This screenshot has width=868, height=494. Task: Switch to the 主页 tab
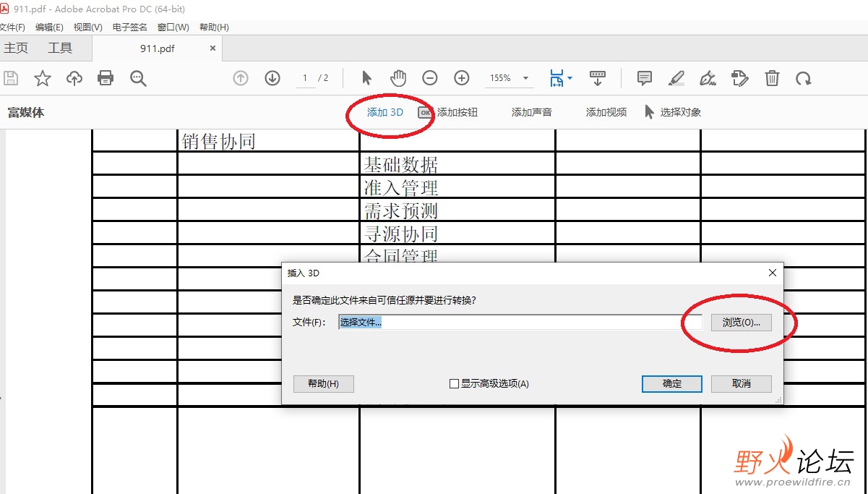16,48
